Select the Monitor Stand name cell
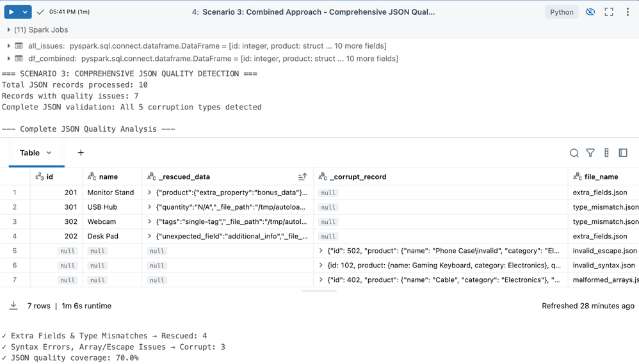This screenshot has width=639, height=364. (x=112, y=193)
